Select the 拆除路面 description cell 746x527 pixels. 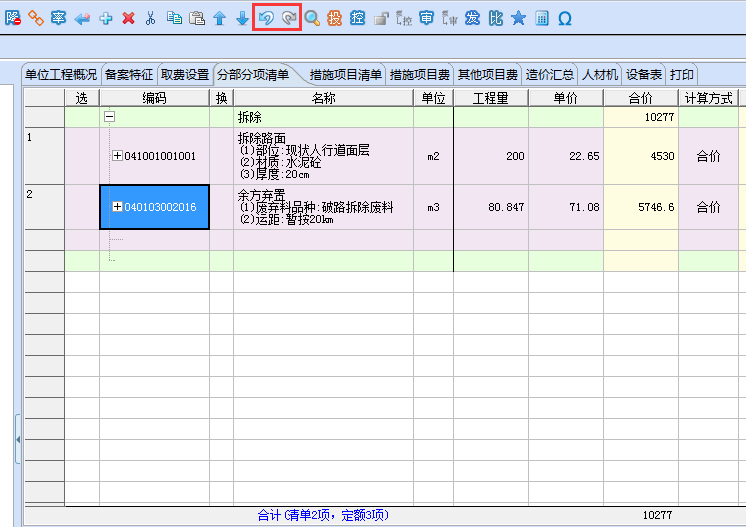pos(324,156)
